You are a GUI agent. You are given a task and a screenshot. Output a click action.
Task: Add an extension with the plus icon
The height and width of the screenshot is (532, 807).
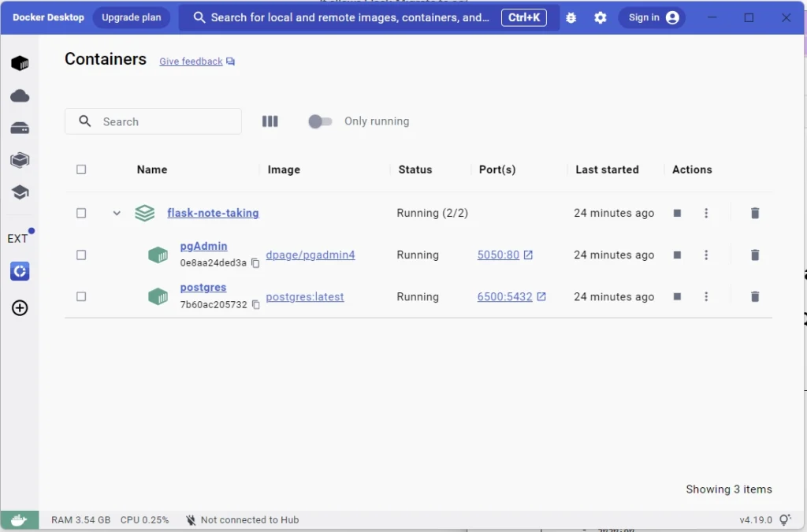click(x=20, y=308)
